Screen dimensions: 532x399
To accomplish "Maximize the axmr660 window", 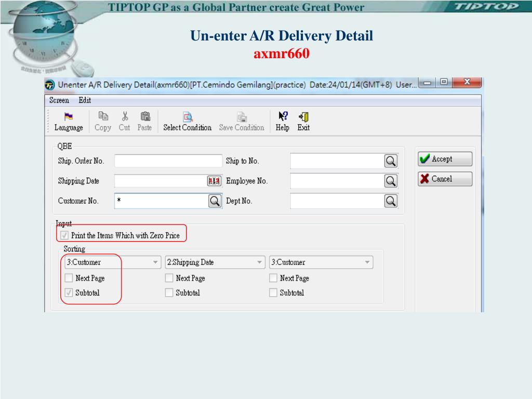I will [x=444, y=82].
